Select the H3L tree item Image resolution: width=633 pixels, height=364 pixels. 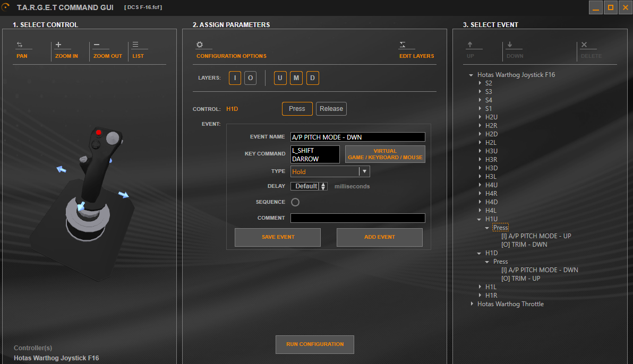point(491,176)
